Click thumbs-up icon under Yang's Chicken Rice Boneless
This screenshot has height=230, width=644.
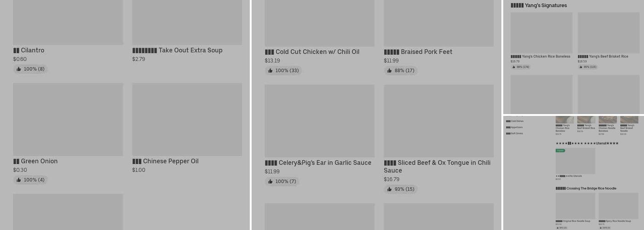tap(514, 67)
